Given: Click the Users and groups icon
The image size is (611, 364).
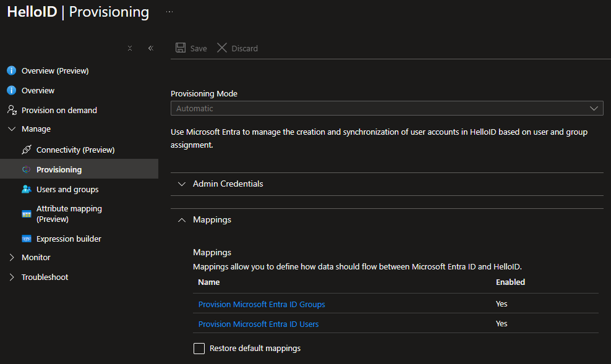Looking at the screenshot, I should [26, 189].
